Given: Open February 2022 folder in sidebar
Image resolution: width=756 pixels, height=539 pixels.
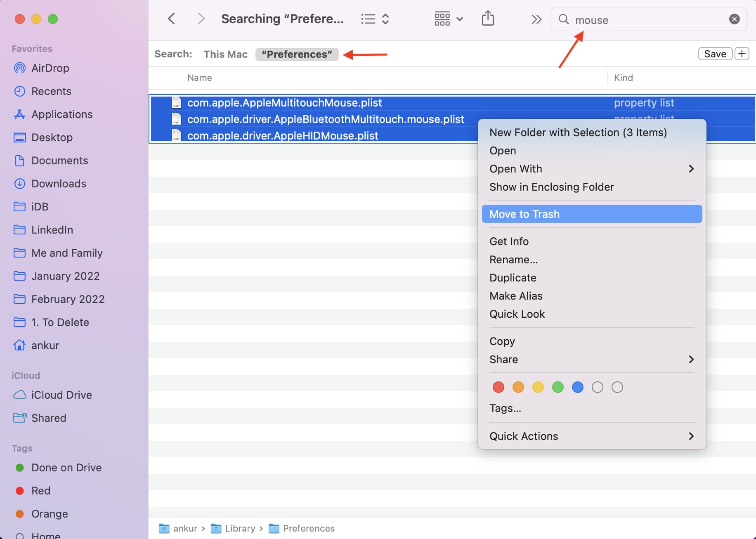Looking at the screenshot, I should pyautogui.click(x=59, y=299).
